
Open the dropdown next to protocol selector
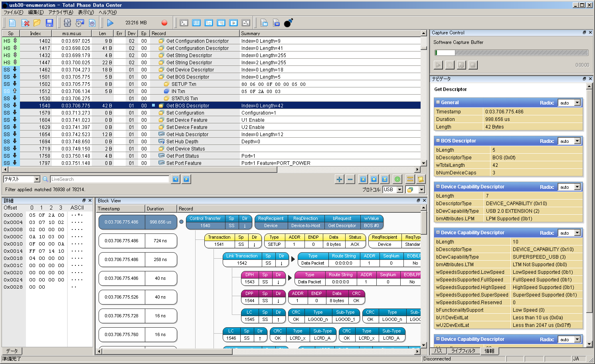tap(415, 190)
